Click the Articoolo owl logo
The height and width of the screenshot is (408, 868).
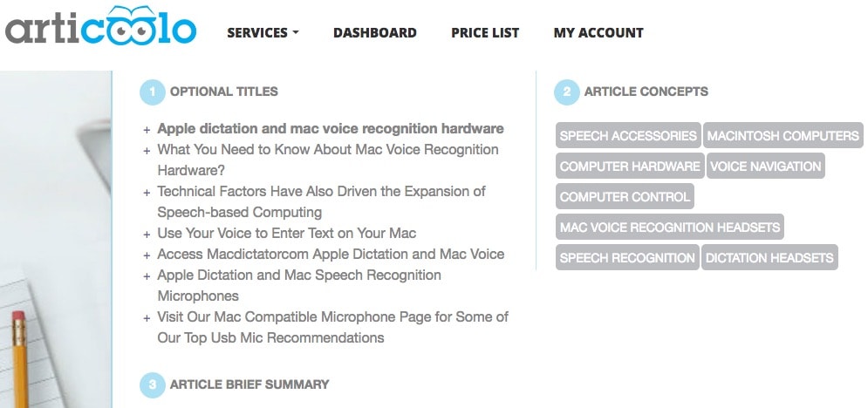click(100, 26)
